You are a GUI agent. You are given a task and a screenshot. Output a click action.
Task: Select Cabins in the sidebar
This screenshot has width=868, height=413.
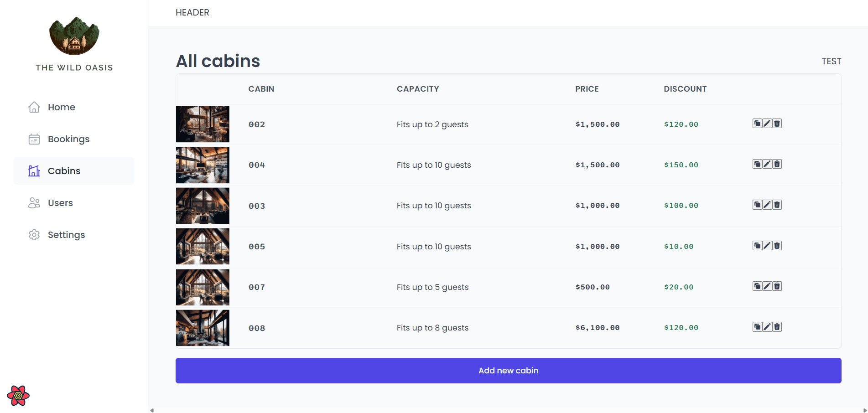pyautogui.click(x=64, y=171)
